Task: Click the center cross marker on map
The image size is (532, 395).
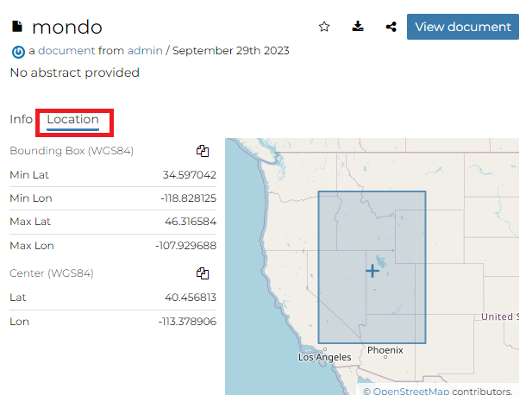Action: coord(372,271)
